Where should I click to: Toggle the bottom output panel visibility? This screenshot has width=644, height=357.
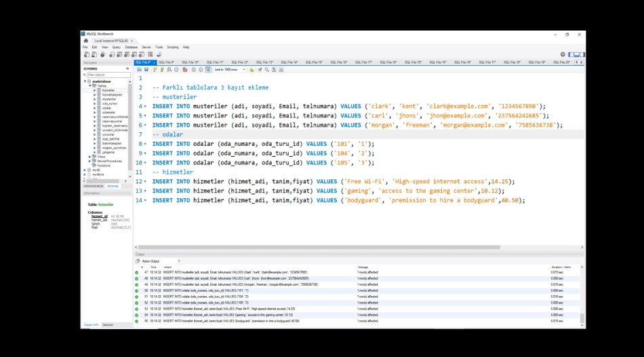576,54
